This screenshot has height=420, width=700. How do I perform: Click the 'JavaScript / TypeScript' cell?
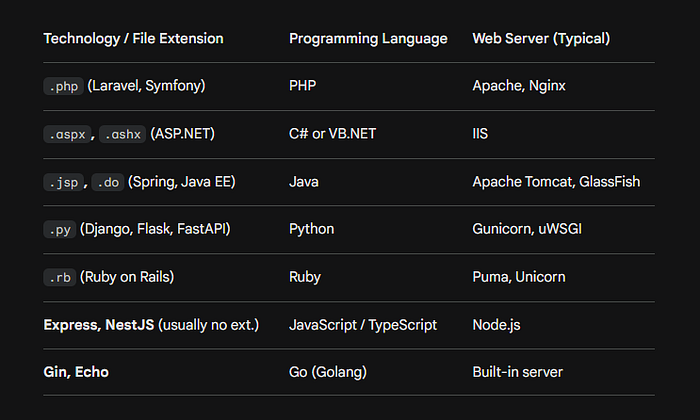[362, 325]
